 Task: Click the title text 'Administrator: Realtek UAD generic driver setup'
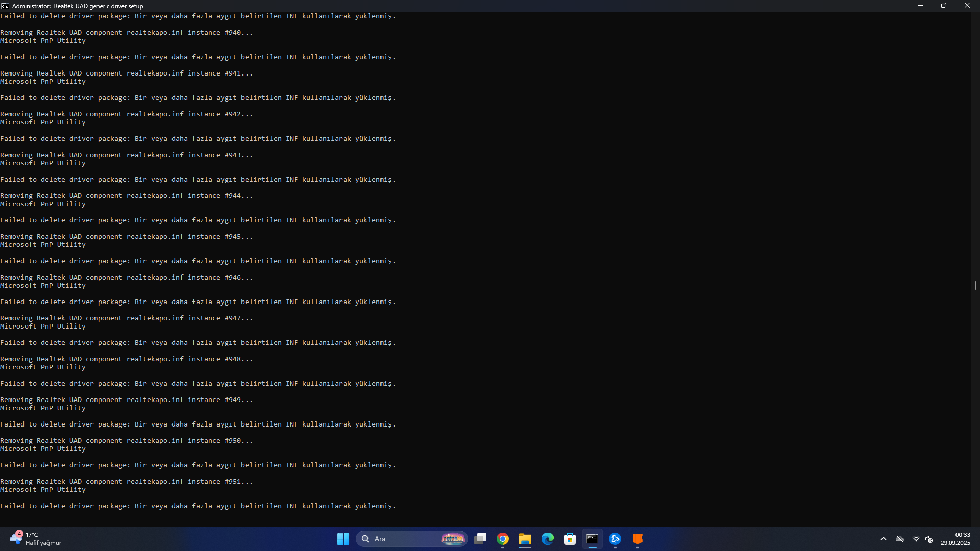(x=78, y=6)
